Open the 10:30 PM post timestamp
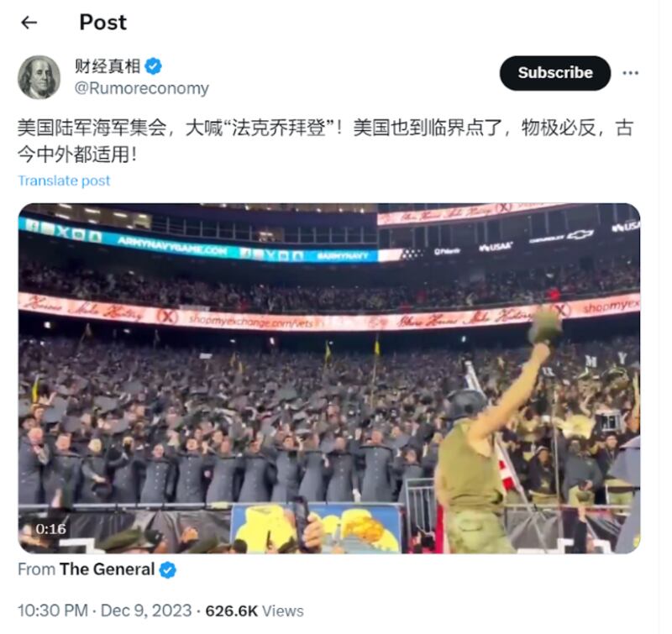Image resolution: width=672 pixels, height=634 pixels. (x=53, y=610)
